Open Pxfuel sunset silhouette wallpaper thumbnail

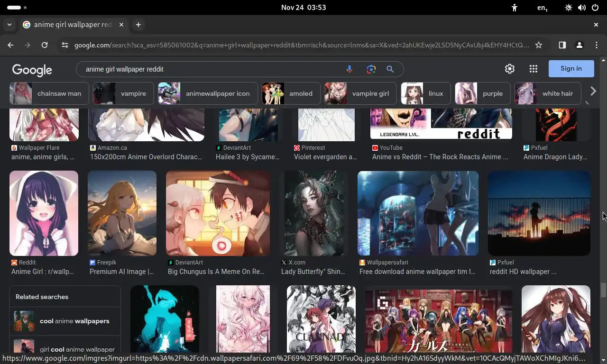539,213
